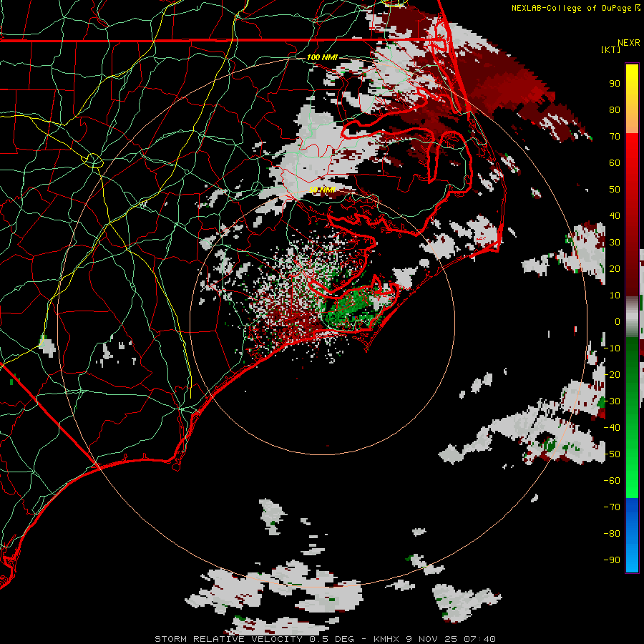Click the 50 value on velocity scale
The width and height of the screenshot is (644, 644).
point(615,190)
